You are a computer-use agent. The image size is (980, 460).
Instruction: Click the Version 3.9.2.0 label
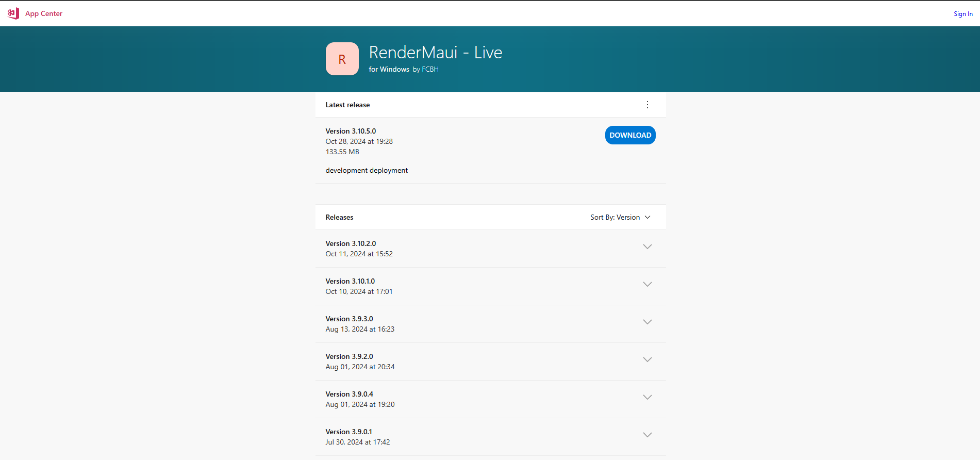349,356
